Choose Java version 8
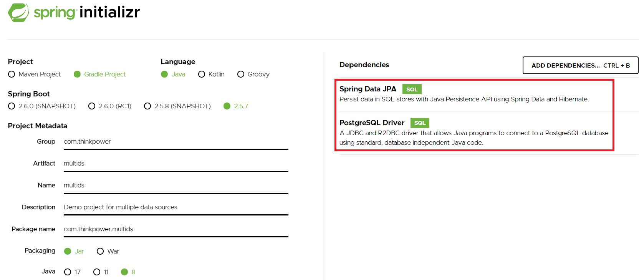Viewport: 644px width, 280px height. 124,272
